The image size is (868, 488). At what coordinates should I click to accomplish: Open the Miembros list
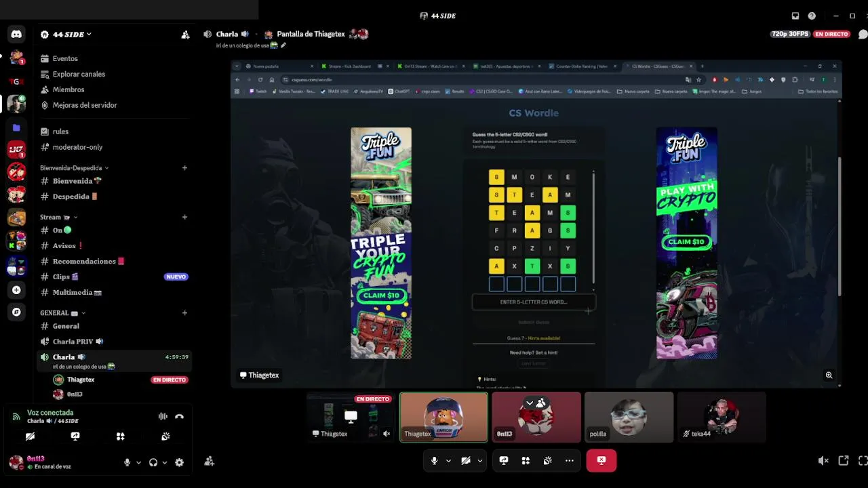point(113,90)
